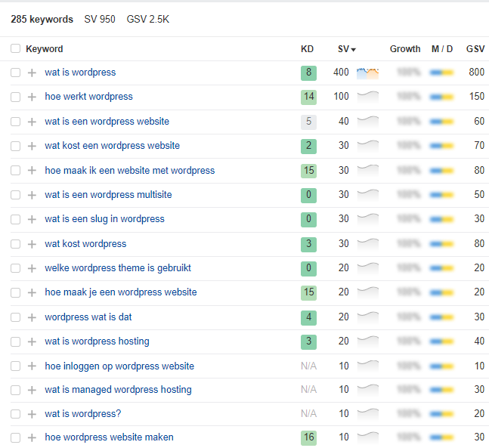The height and width of the screenshot is (448, 489).
Task: Tick checkbox for 'wat is wordpress' row
Action: tap(15, 73)
